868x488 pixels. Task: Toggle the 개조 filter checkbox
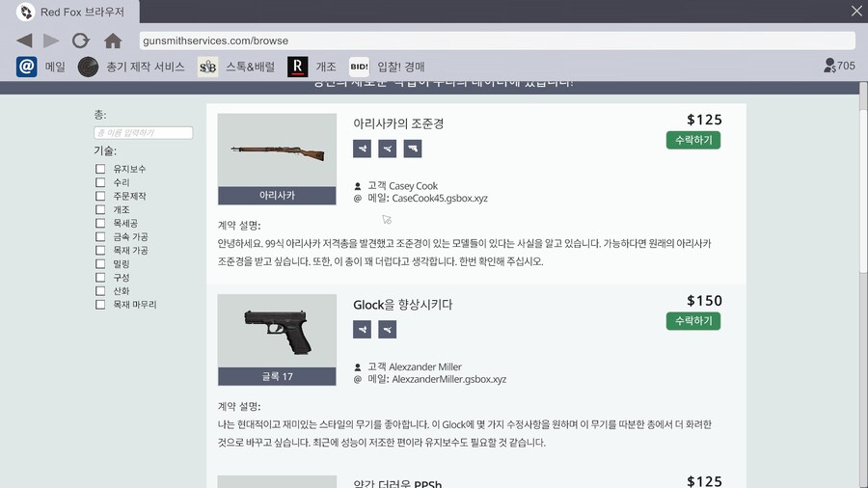pos(100,209)
